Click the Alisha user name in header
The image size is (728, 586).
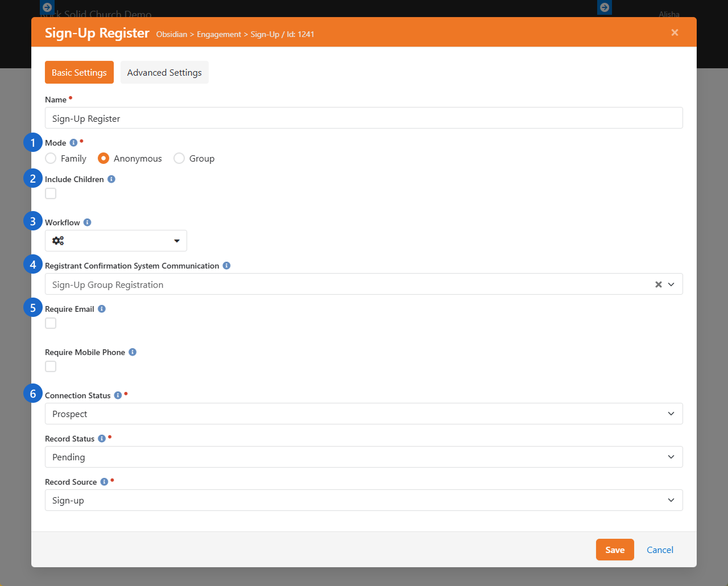click(669, 14)
